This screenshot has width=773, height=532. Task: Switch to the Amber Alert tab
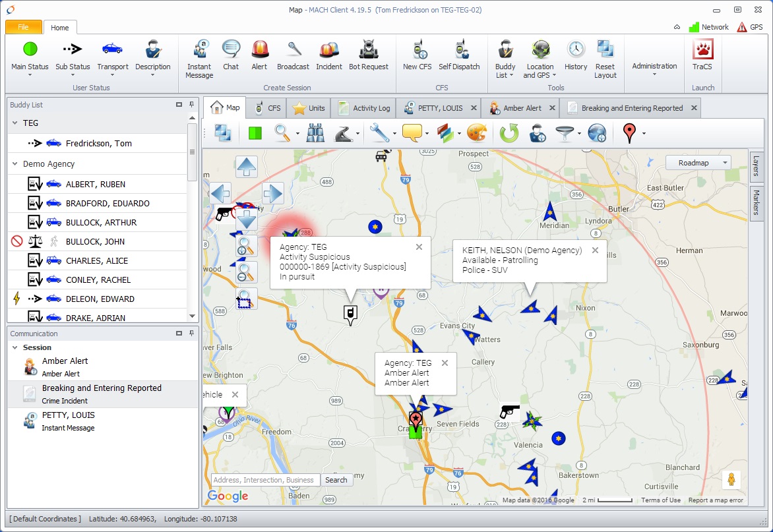coord(516,108)
